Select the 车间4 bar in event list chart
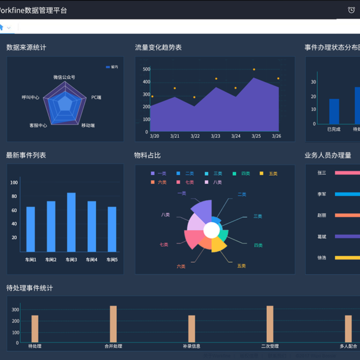 point(92,226)
